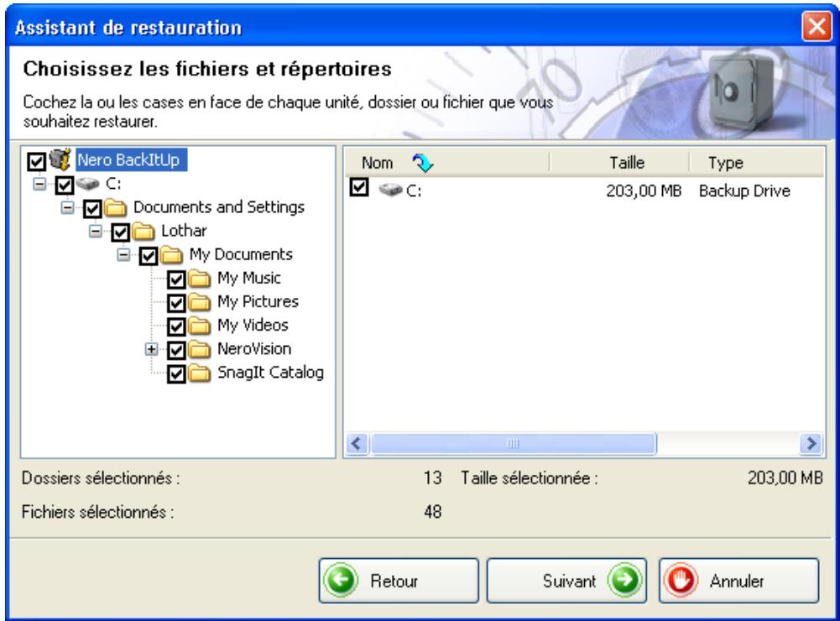This screenshot has width=840, height=621.
Task: Sort list by Nom column header
Action: 446,162
